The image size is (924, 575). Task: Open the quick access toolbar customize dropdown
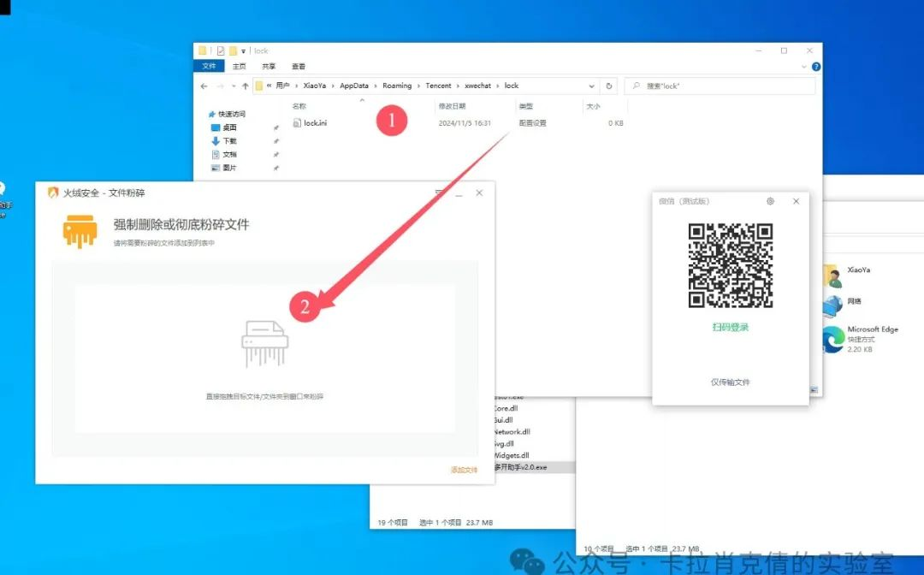[244, 51]
